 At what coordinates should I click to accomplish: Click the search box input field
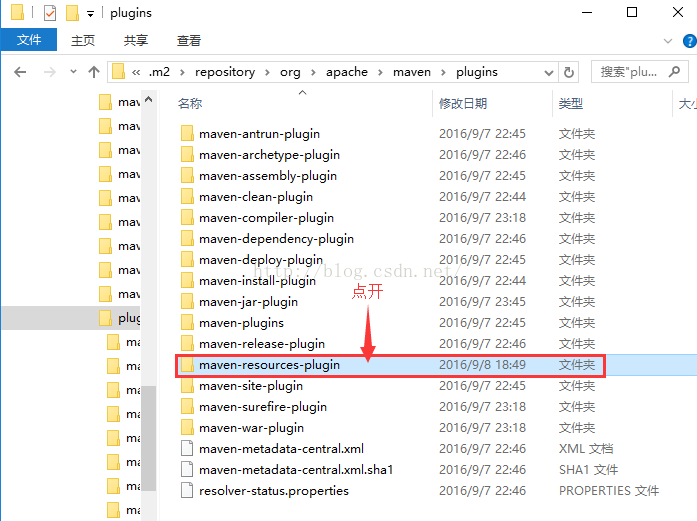(x=640, y=72)
